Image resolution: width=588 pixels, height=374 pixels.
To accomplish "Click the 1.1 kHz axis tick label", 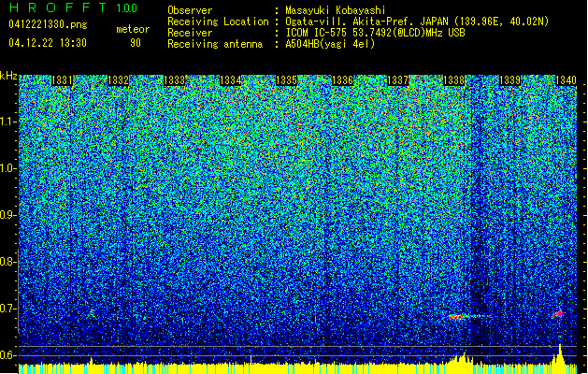I will [x=7, y=122].
